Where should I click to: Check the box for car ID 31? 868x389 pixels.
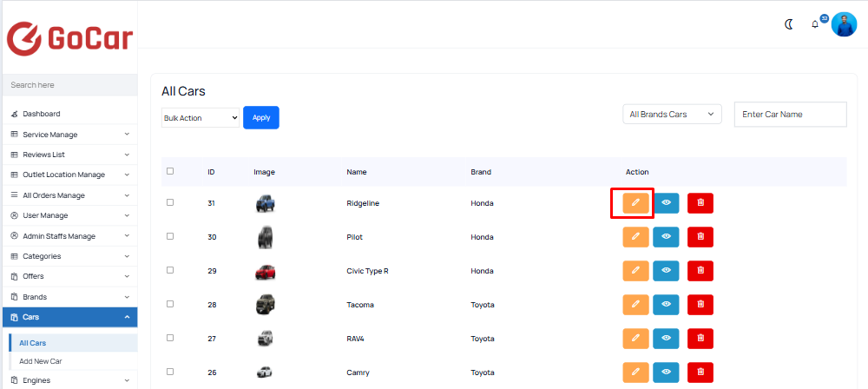(x=170, y=202)
